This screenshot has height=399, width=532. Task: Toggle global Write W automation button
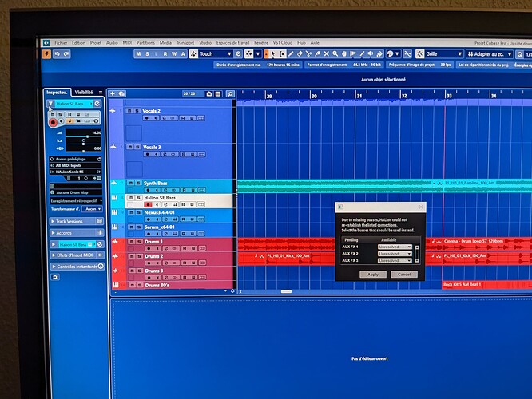point(174,54)
